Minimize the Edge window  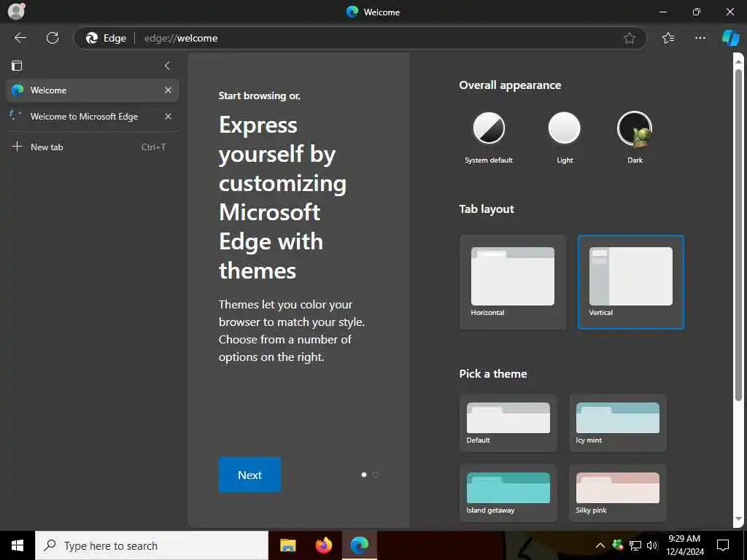pyautogui.click(x=662, y=12)
